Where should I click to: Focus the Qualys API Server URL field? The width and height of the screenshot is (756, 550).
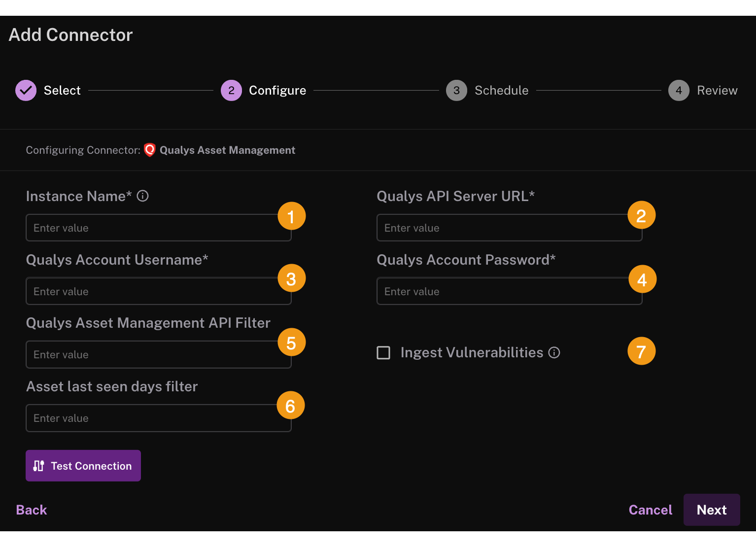pos(510,228)
